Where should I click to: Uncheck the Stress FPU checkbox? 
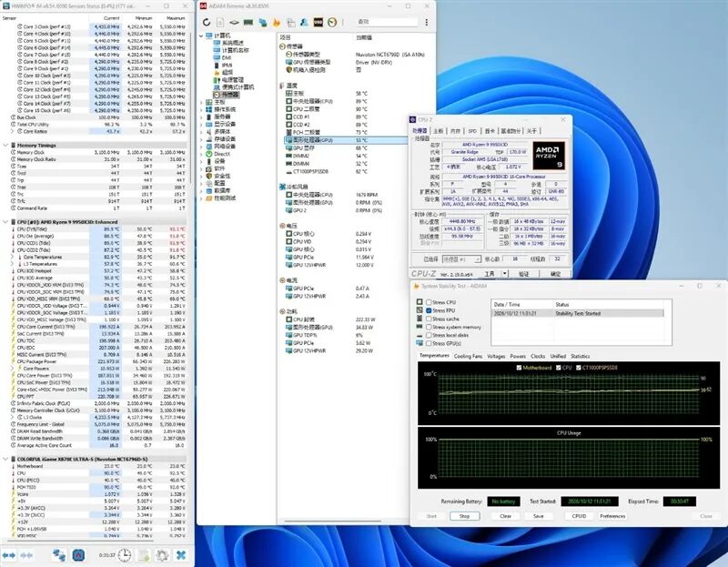(x=429, y=310)
